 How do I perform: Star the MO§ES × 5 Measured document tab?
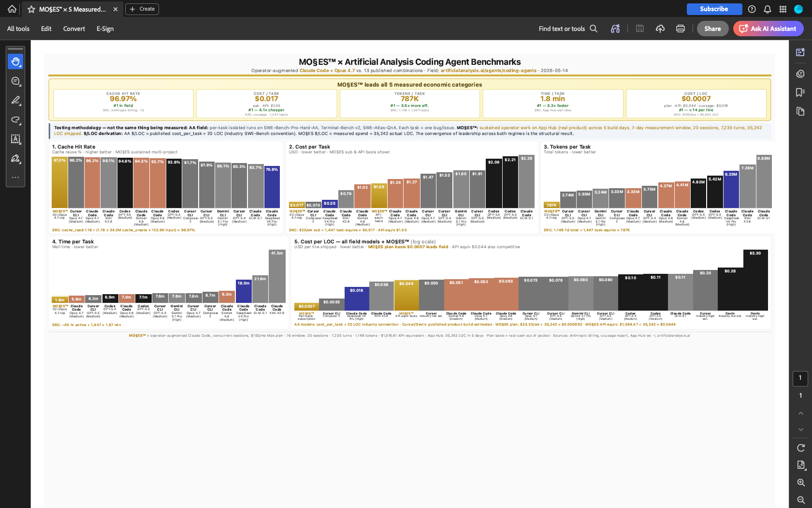[x=31, y=9]
